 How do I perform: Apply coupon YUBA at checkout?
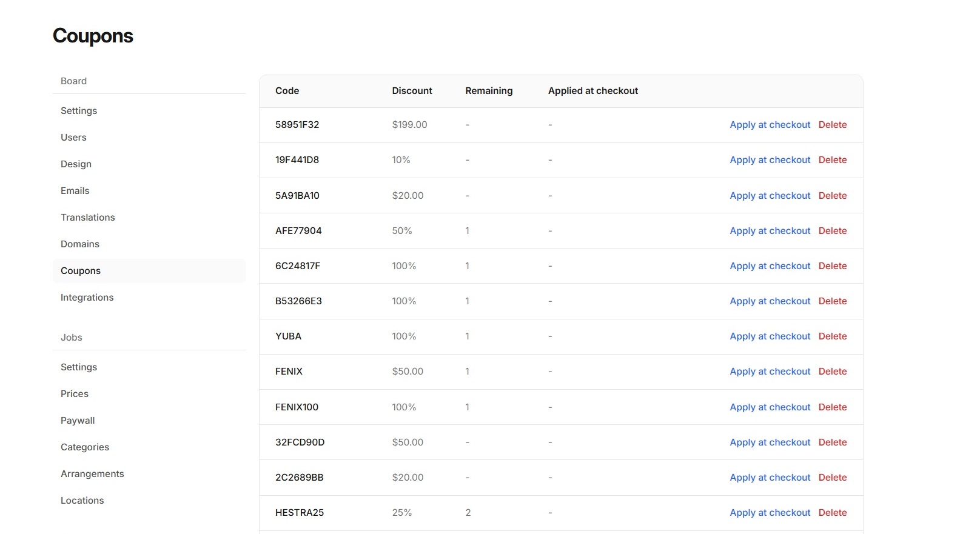point(770,336)
